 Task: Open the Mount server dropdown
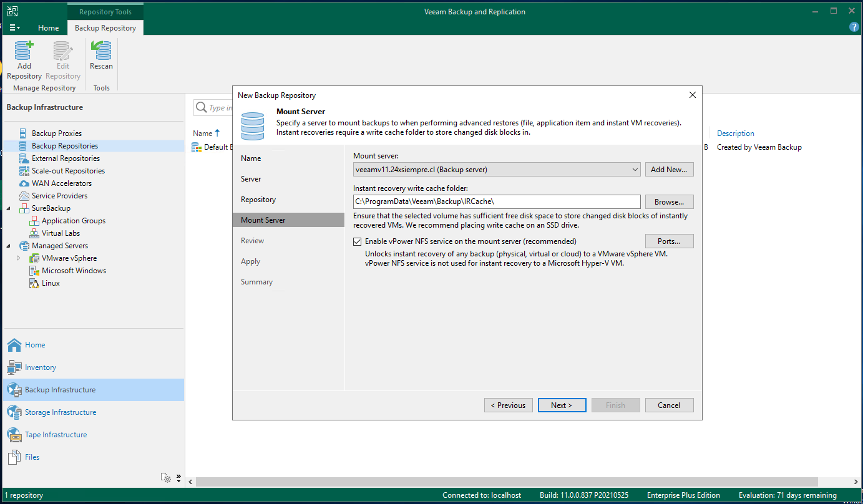click(x=635, y=169)
